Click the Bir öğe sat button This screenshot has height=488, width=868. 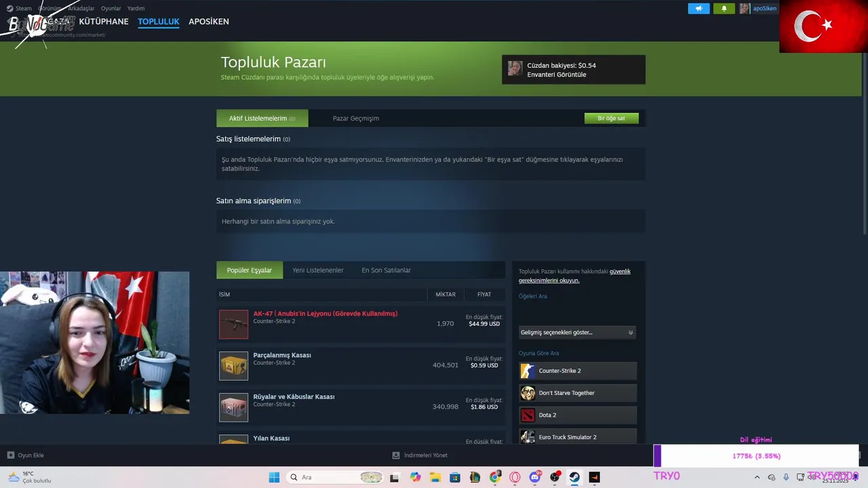(x=611, y=118)
